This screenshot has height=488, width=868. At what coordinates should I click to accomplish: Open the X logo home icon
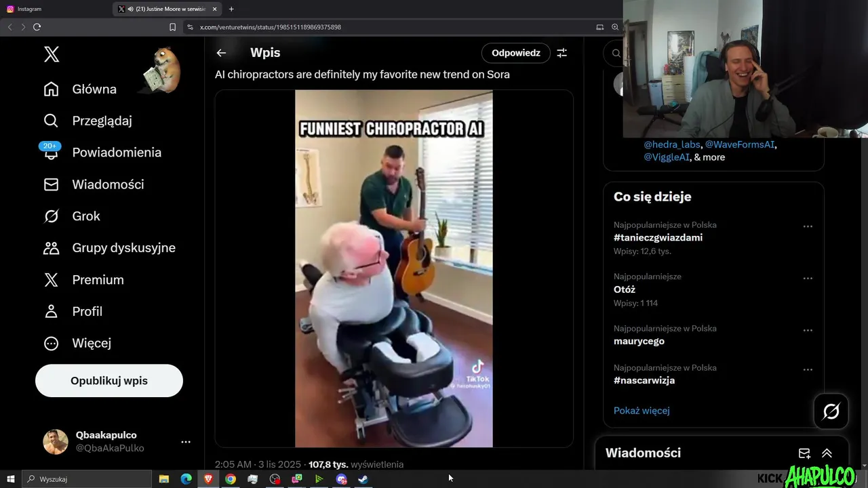52,55
